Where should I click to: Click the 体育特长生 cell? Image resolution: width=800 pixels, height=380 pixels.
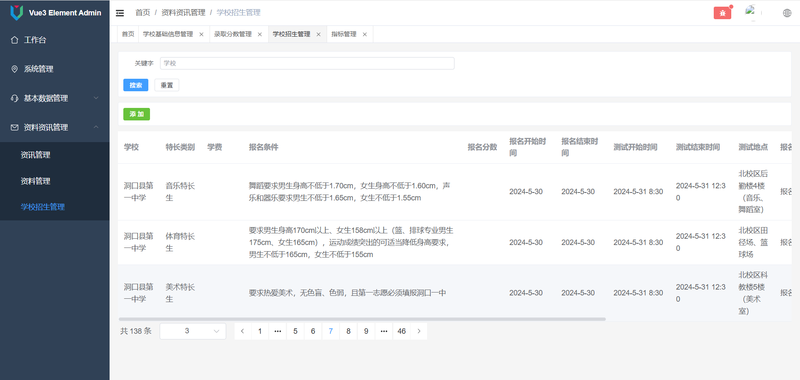180,242
